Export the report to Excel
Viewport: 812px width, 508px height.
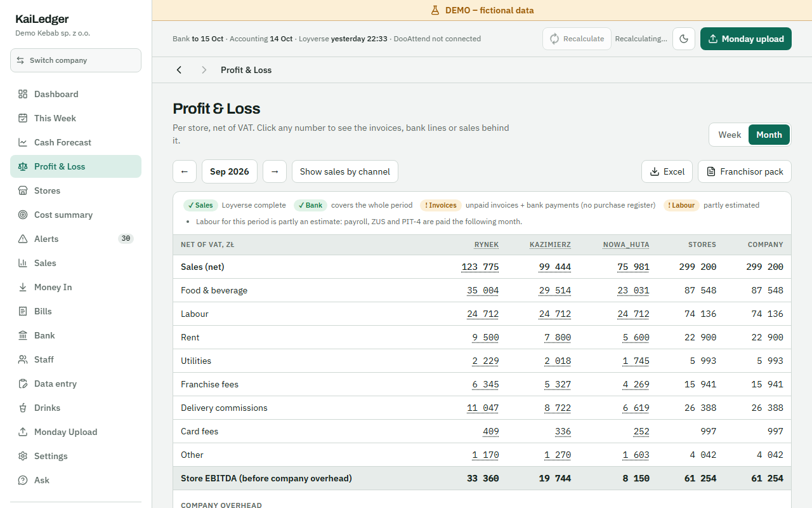pos(667,171)
